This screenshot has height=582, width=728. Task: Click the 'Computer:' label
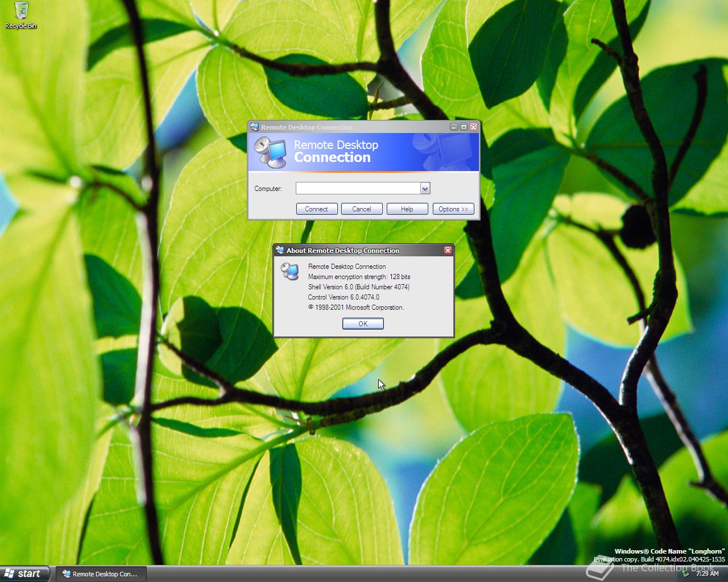(268, 189)
